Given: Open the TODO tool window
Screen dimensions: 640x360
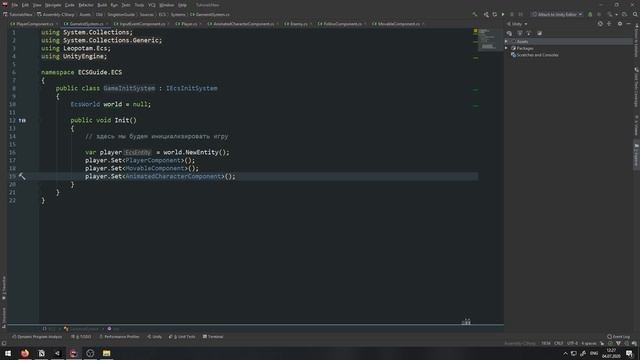Looking at the screenshot, I should [x=81, y=337].
